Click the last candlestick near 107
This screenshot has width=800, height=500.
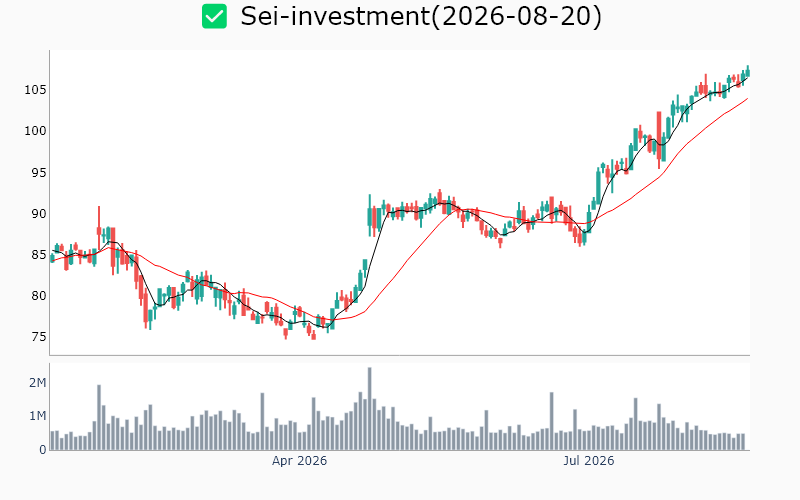pos(748,71)
